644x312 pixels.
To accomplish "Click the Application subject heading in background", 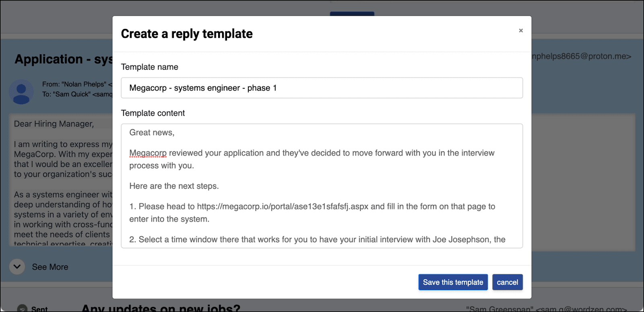I will [x=64, y=59].
